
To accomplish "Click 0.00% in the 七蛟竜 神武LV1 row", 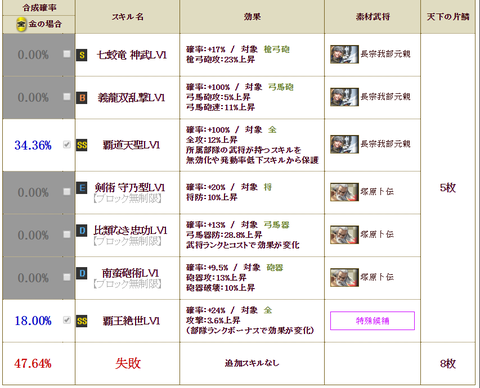I will [33, 55].
